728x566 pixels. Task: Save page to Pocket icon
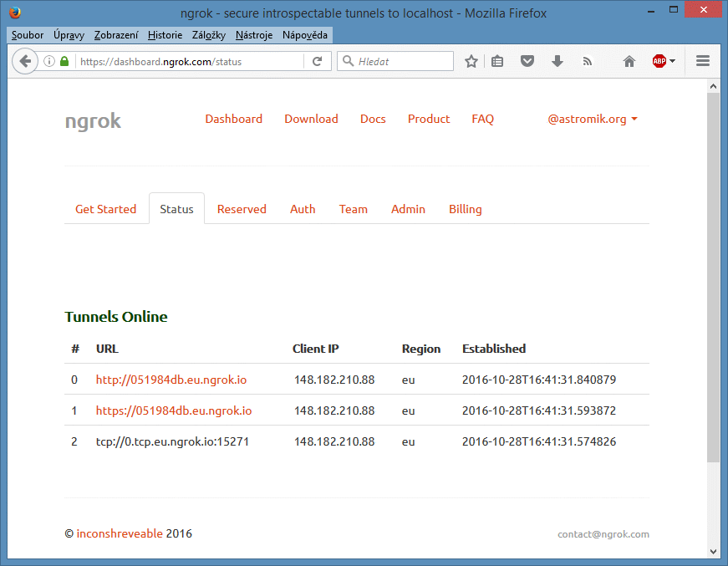(x=527, y=61)
